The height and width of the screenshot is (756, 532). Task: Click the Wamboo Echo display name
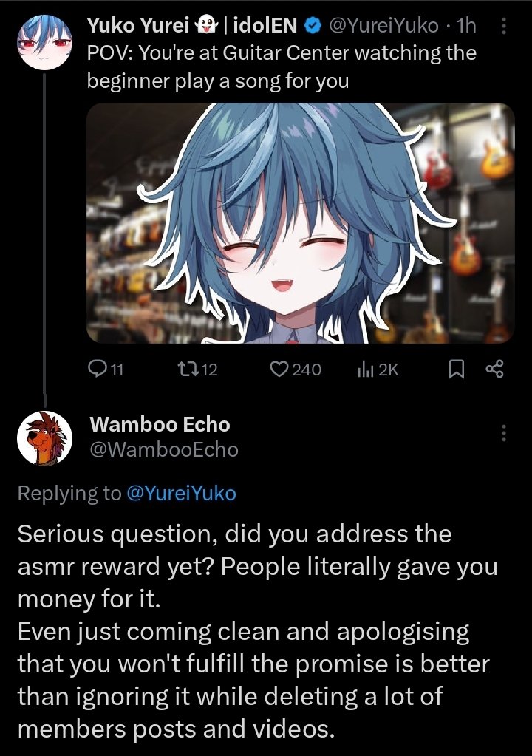(x=160, y=424)
